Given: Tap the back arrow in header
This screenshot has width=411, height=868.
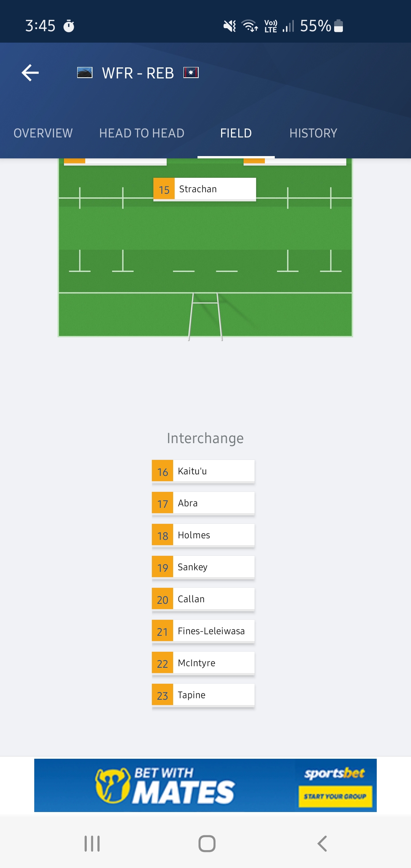Looking at the screenshot, I should point(30,73).
